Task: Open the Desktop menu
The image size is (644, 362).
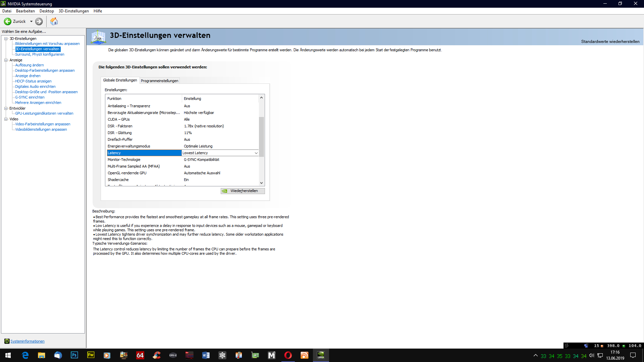Action: [47, 11]
